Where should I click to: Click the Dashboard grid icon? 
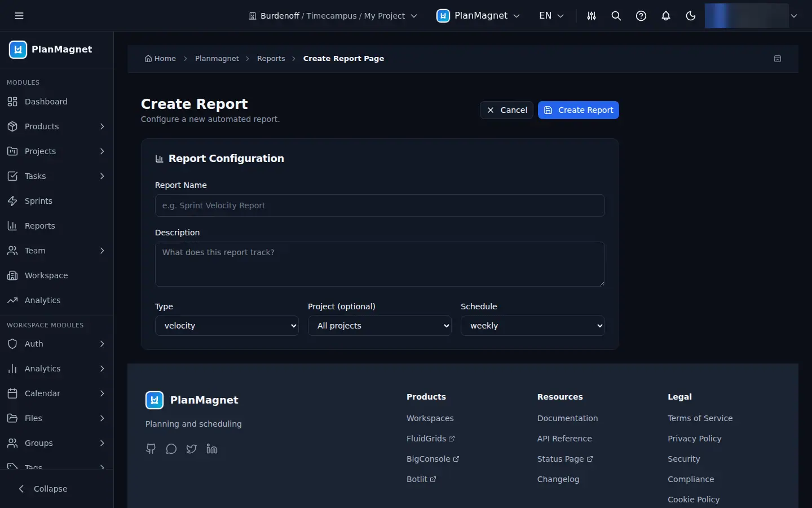pyautogui.click(x=12, y=102)
